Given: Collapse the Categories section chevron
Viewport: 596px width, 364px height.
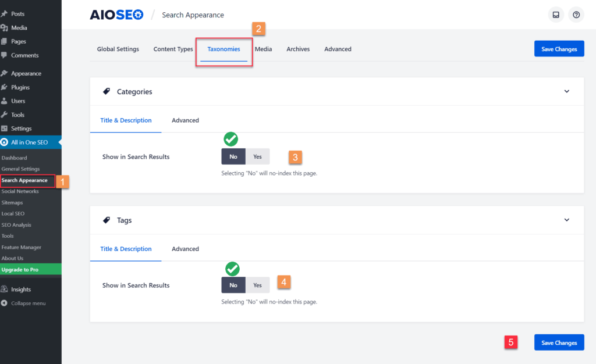Looking at the screenshot, I should coord(567,91).
